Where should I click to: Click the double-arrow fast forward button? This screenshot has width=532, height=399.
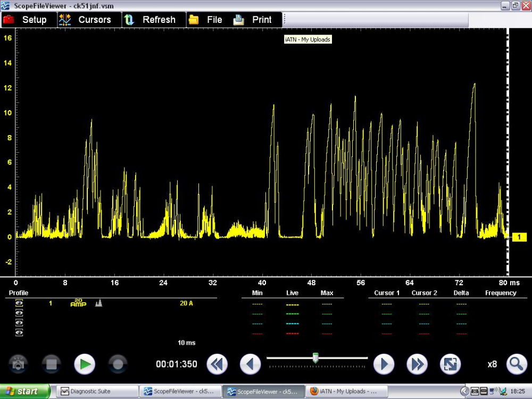[417, 364]
